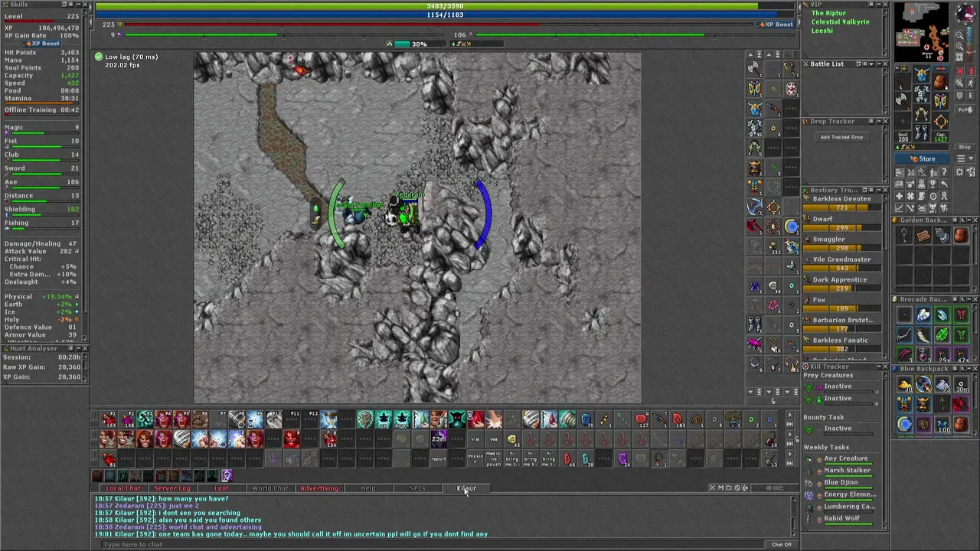Screen dimensions: 980x551
Task: Click the equipped axe weapon slot
Action: pyautogui.click(x=903, y=101)
